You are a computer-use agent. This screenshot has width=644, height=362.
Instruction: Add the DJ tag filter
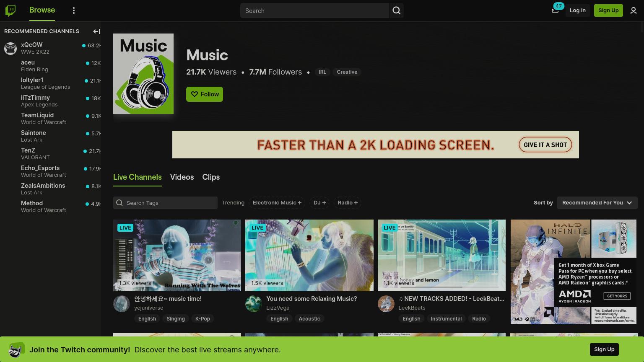[x=319, y=203]
